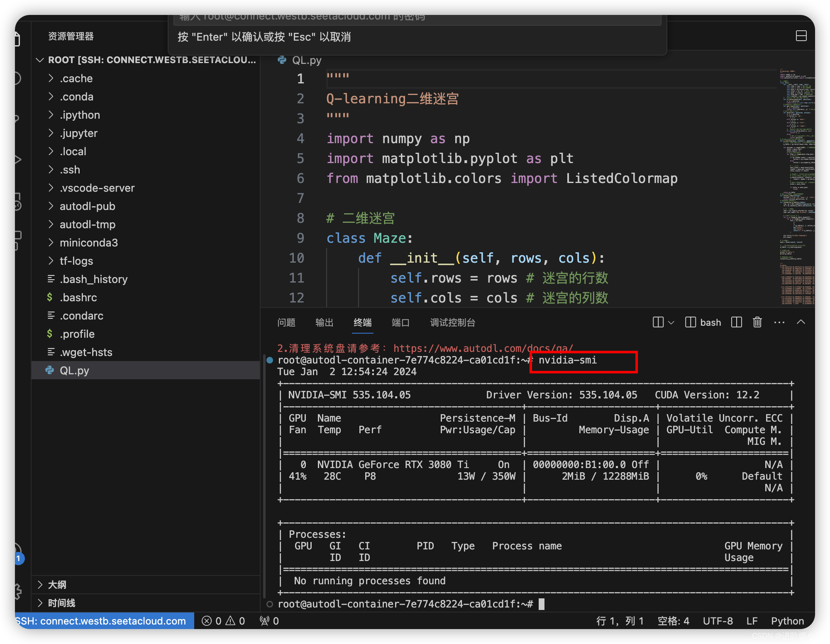This screenshot has height=644, width=830.
Task: Click the Maze class name in code
Action: point(390,238)
